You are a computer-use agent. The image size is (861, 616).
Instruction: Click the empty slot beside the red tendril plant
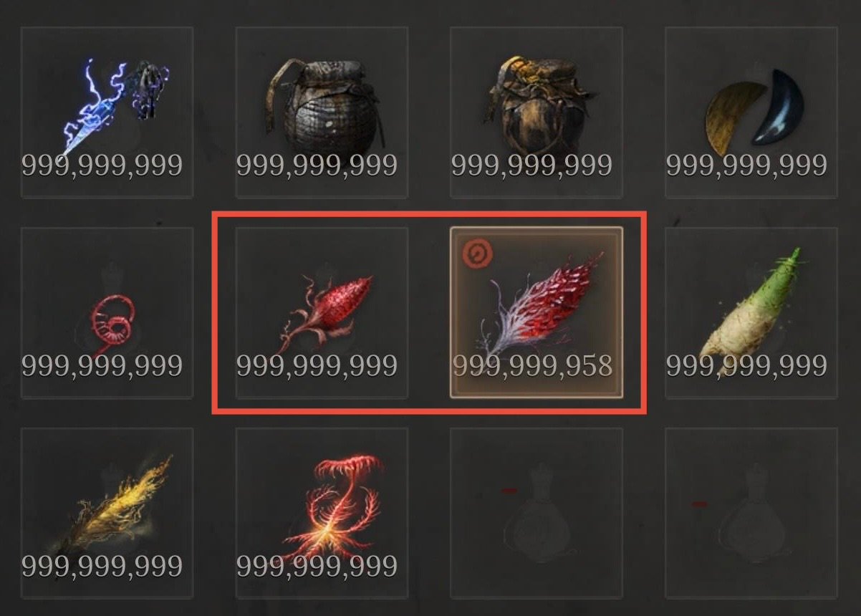point(537,514)
